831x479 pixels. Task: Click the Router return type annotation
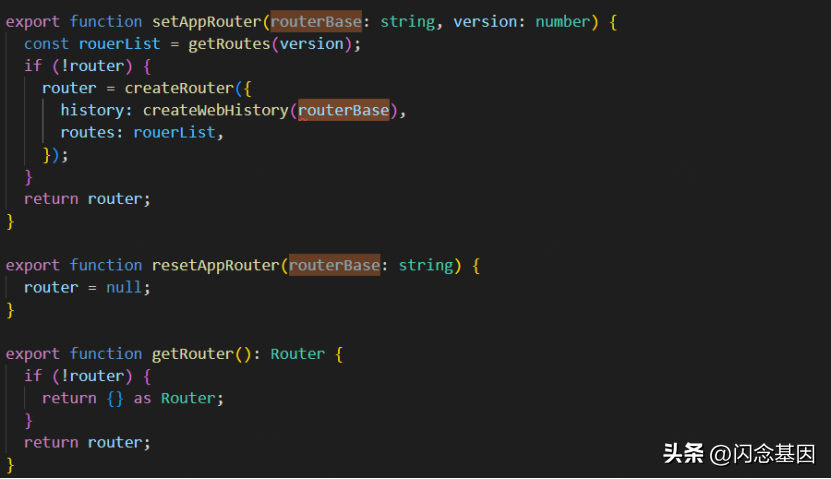(x=297, y=354)
